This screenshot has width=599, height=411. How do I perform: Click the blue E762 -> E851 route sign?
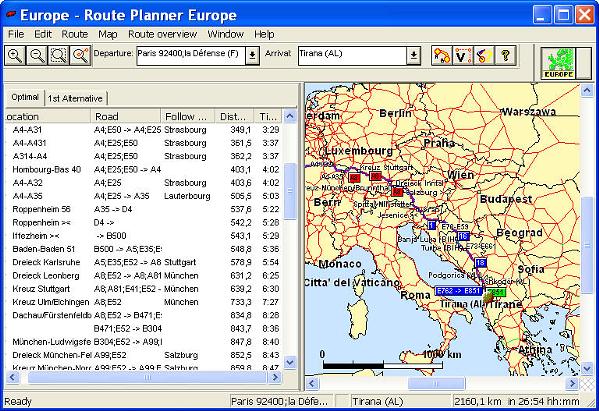(458, 291)
